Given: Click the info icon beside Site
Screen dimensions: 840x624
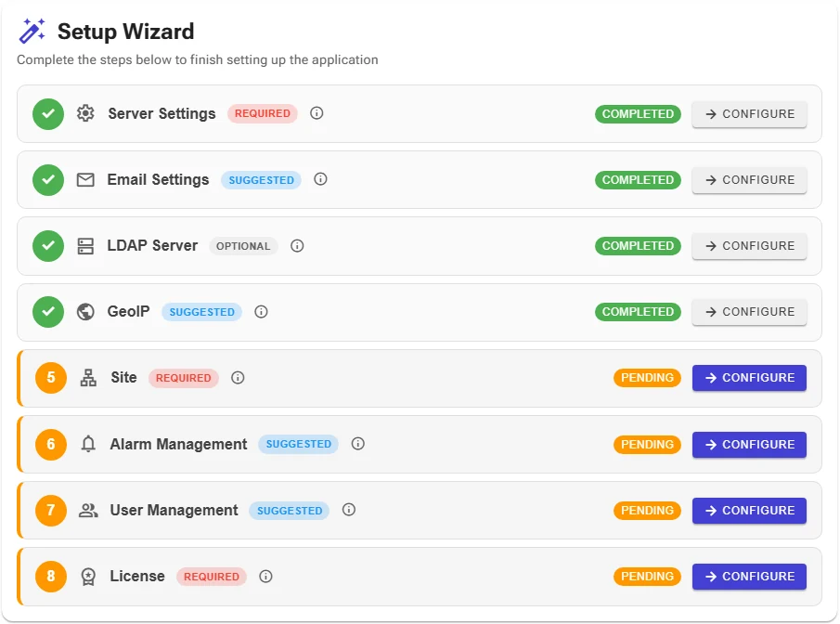Looking at the screenshot, I should click(x=238, y=378).
